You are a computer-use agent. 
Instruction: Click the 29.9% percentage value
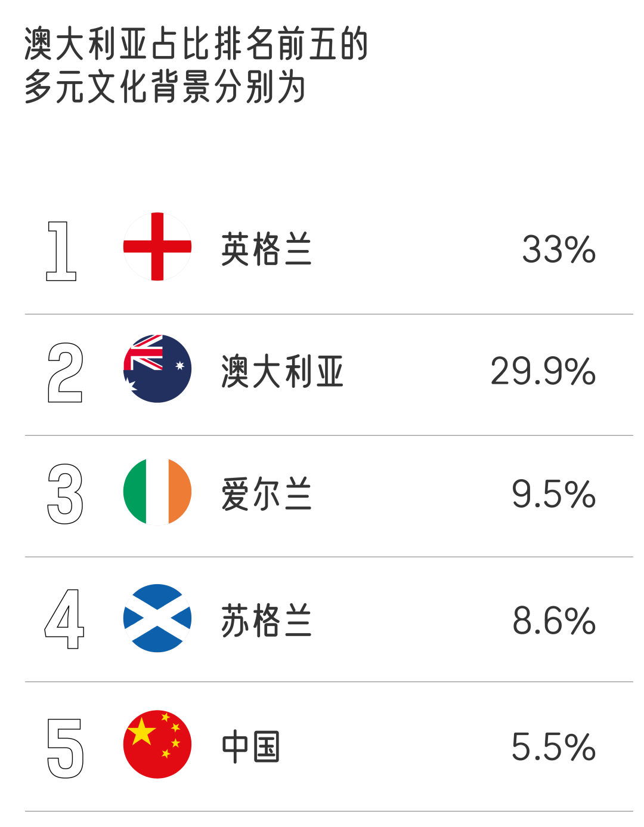[x=543, y=371]
